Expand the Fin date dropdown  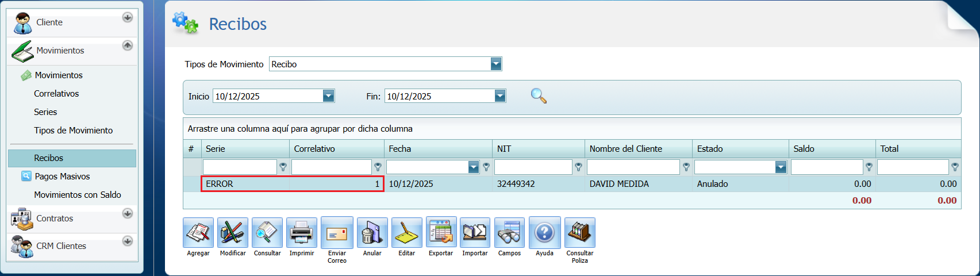[500, 96]
